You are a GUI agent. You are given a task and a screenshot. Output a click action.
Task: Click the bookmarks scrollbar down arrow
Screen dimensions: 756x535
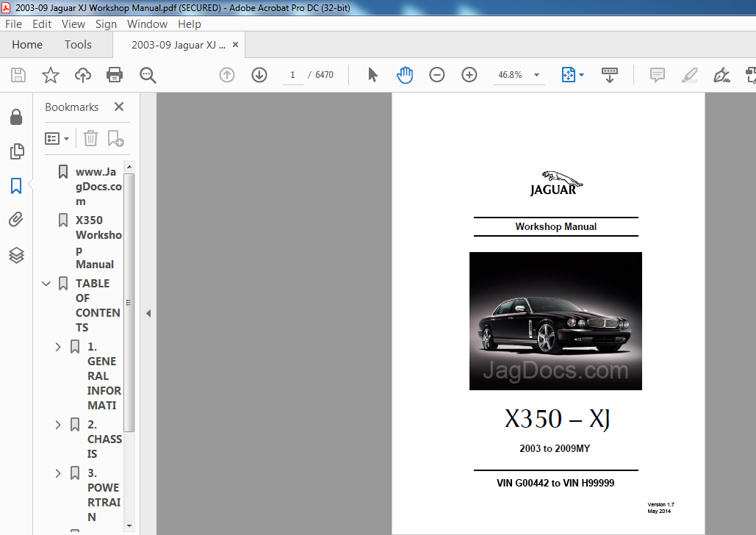tap(129, 526)
